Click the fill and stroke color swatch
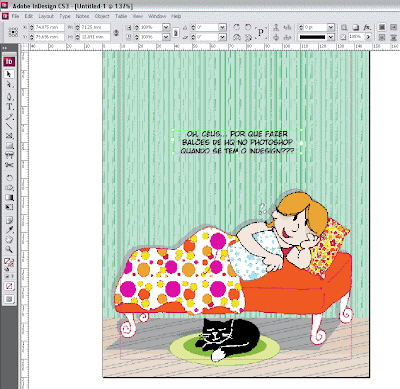 9,262
